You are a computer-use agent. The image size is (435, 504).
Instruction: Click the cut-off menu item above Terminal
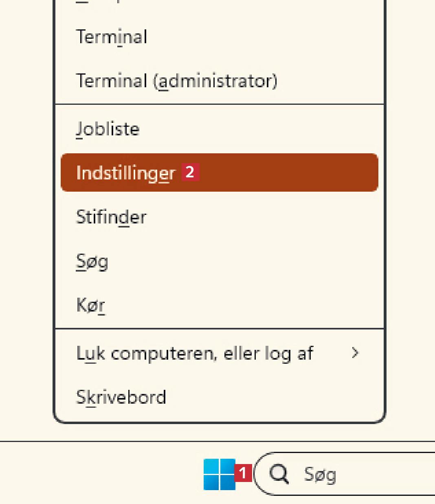98,2
